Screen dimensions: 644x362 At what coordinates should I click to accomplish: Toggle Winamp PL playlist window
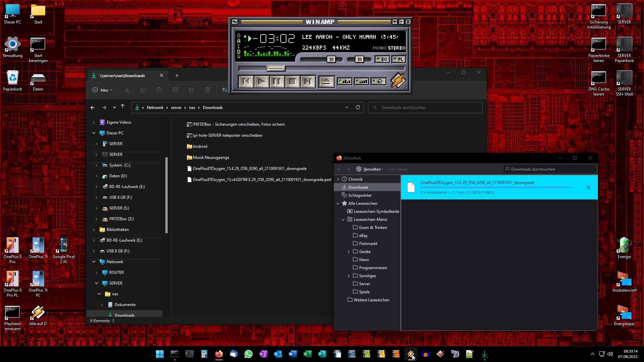click(x=399, y=59)
